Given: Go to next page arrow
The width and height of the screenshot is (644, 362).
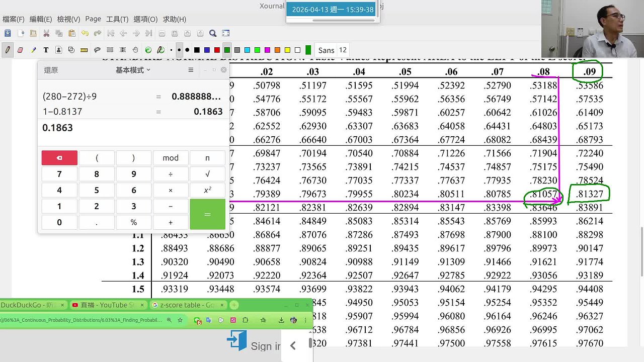Looking at the screenshot, I should pos(136,34).
